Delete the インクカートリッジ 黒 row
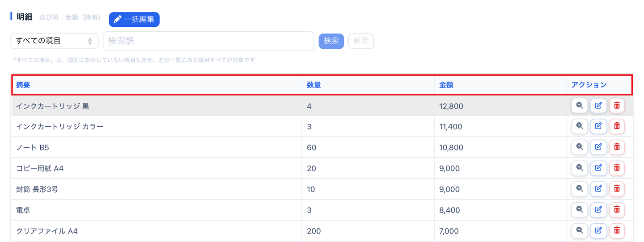This screenshot has height=242, width=644. [617, 106]
